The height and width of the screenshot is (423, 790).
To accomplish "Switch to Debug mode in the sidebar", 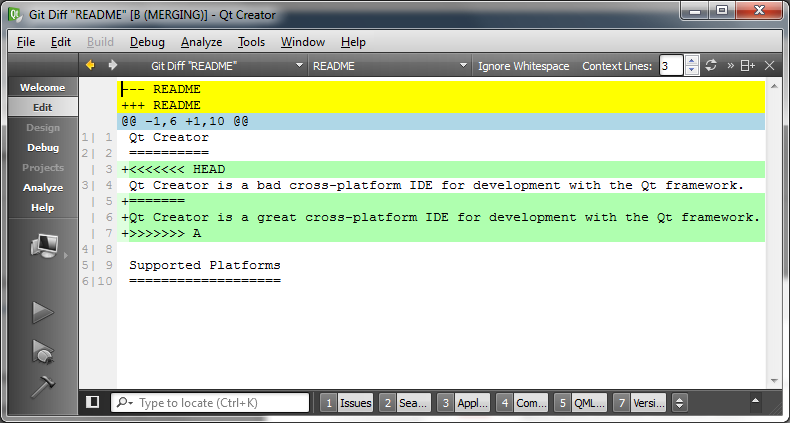I will (42, 147).
